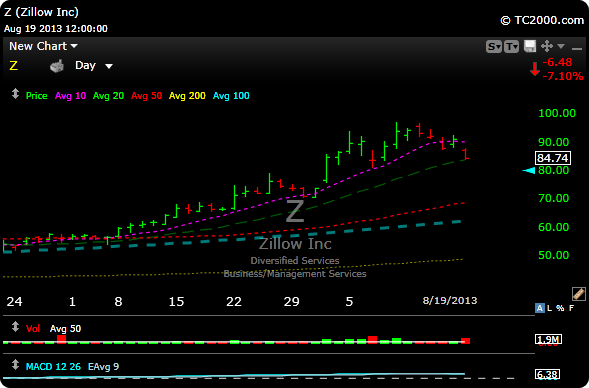
Task: Click the 15 date axis label
Action: [x=176, y=302]
